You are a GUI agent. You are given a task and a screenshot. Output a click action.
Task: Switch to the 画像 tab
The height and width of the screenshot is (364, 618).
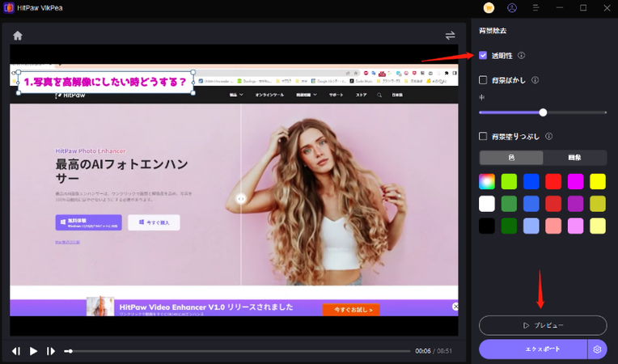574,158
